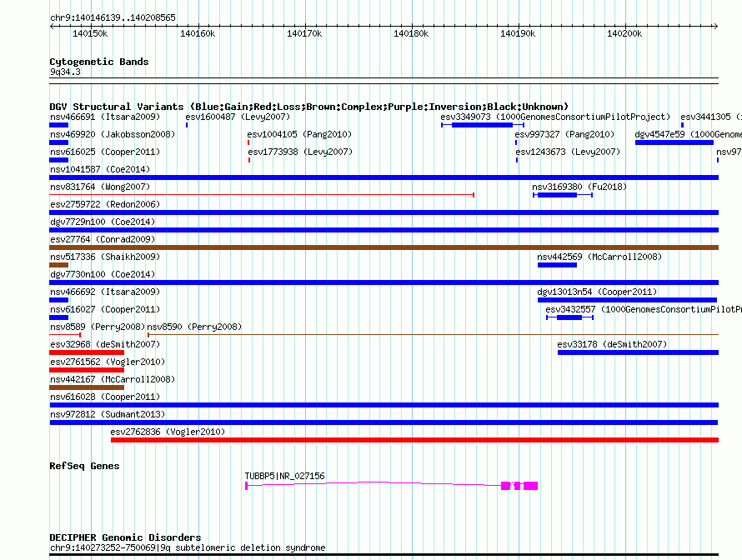Click the nsv517336 (Shaikh2009) label
Screen dimensions: 742x560
[x=105, y=257]
